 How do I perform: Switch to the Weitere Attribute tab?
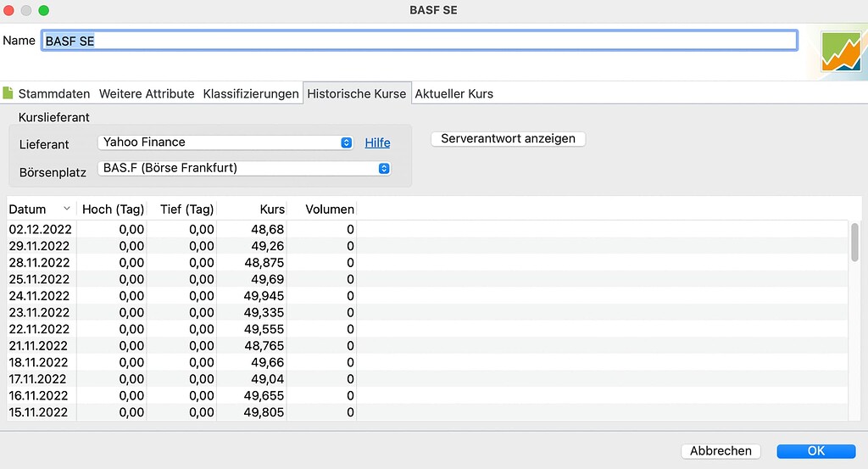147,93
